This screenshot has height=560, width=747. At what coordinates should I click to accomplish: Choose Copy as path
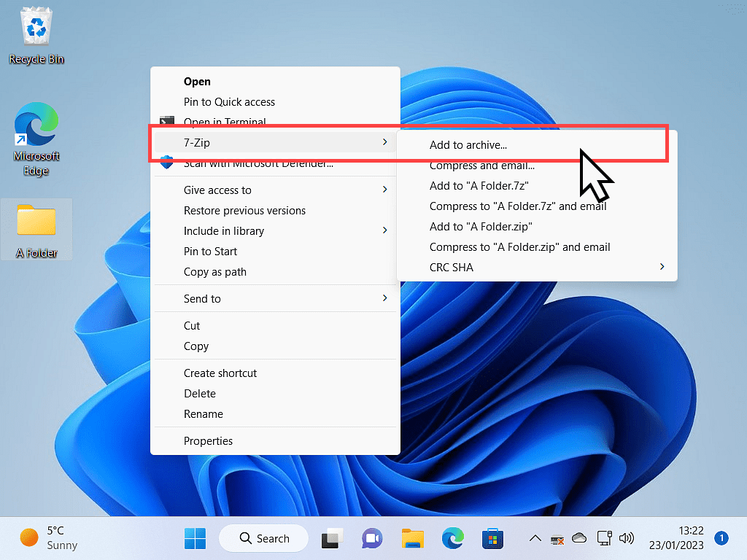point(275,272)
